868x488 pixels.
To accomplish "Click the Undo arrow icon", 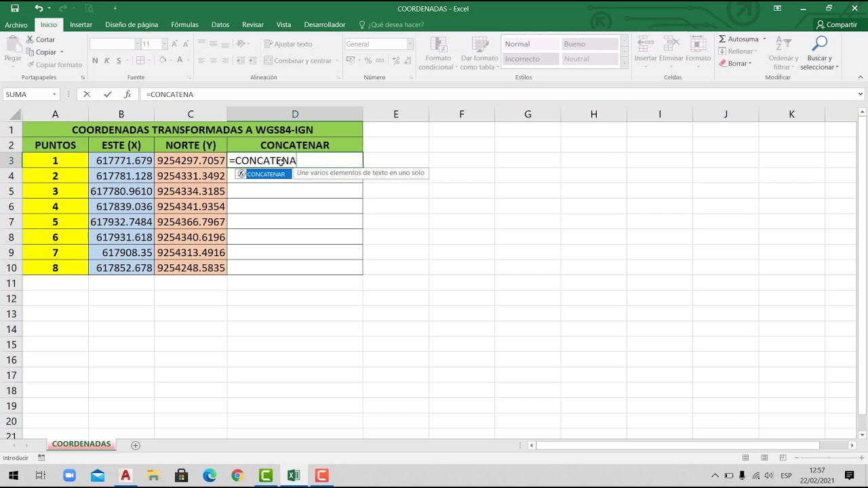I will coord(39,8).
